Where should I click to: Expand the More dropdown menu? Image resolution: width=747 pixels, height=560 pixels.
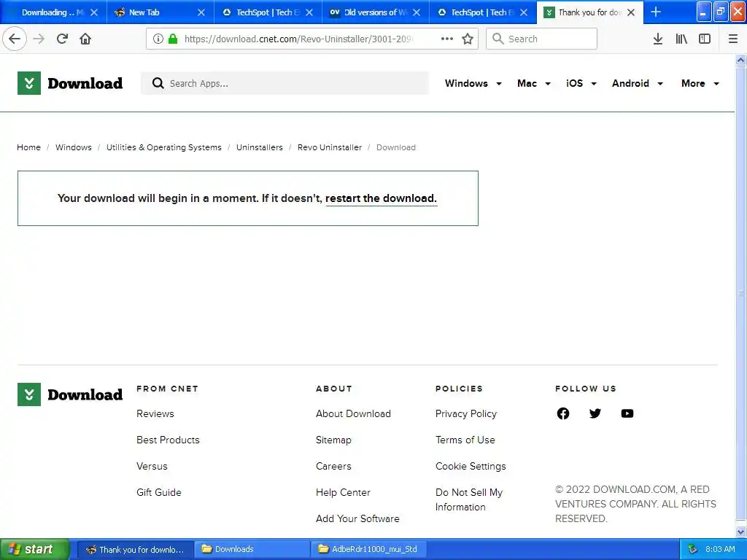click(x=700, y=83)
